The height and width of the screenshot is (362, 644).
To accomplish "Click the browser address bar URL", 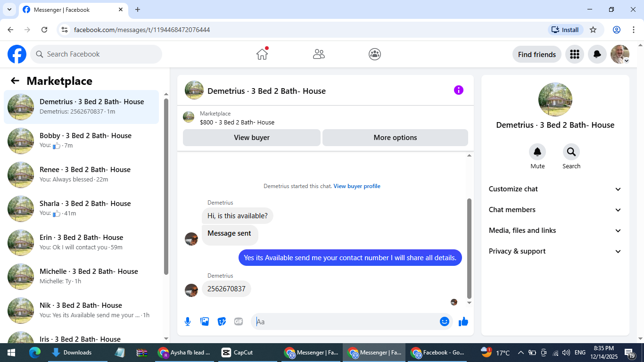I will 142,30.
